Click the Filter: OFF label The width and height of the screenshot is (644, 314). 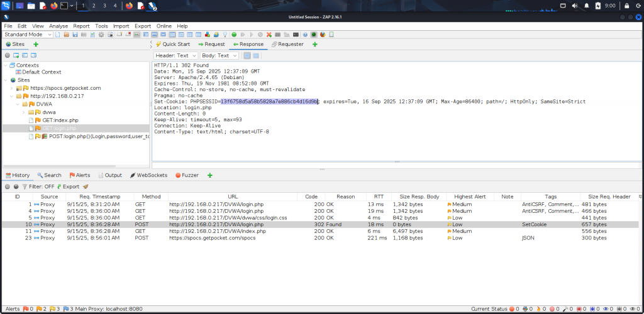[x=41, y=187]
